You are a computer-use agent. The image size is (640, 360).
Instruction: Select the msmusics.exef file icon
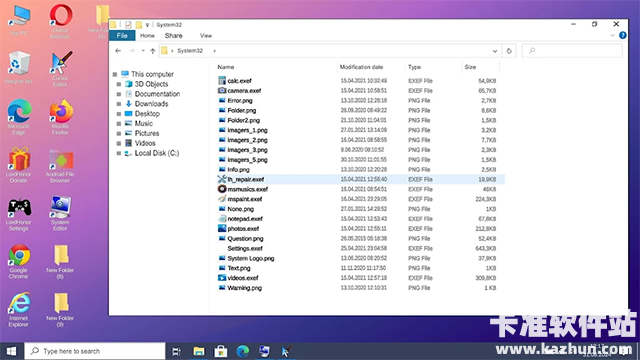pyautogui.click(x=222, y=189)
